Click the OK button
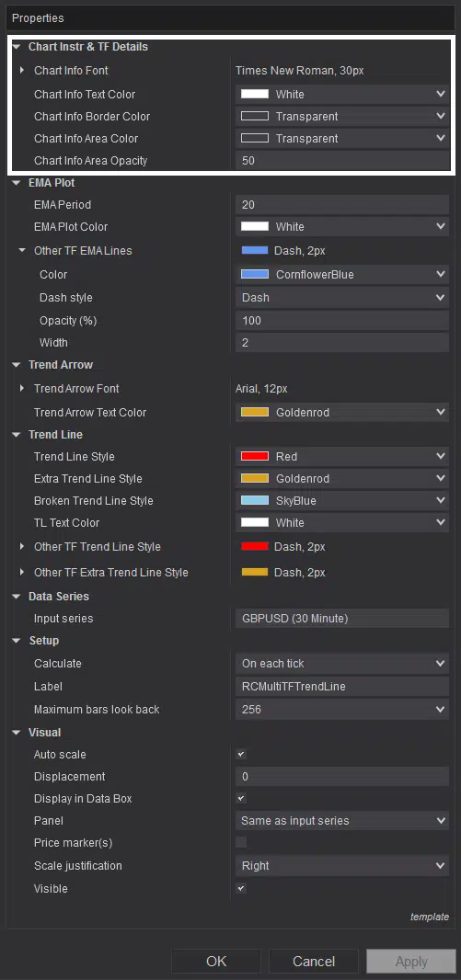 click(216, 962)
